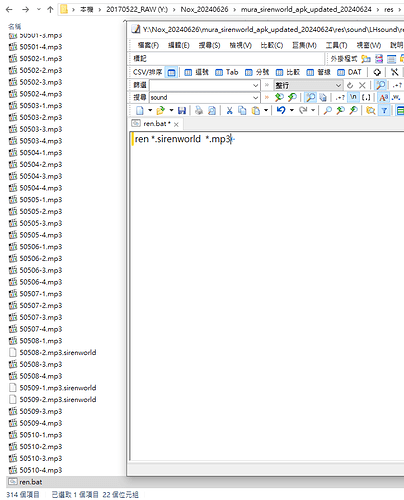
Task: Select 50508-2.mp3.sirenworld in file list
Action: 53,353
